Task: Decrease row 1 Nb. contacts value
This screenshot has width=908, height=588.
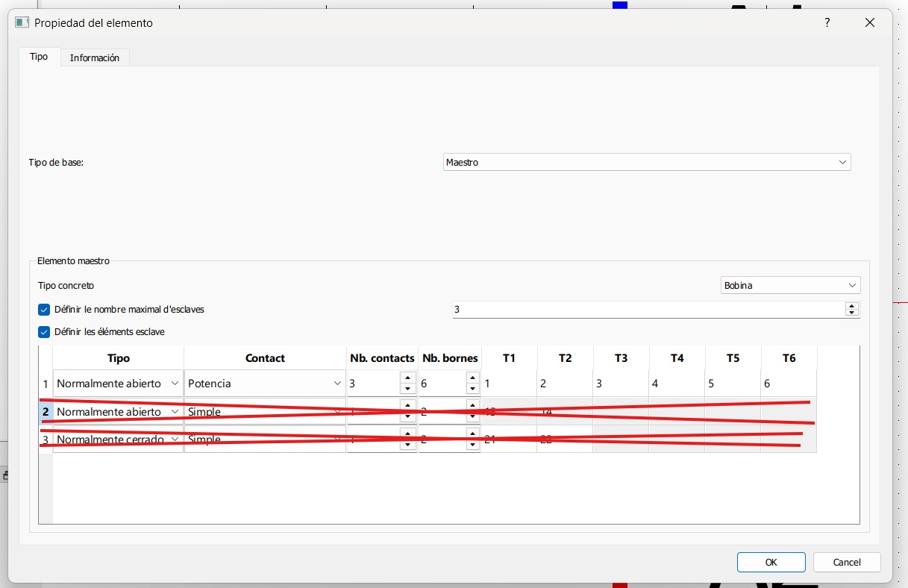Action: 407,389
